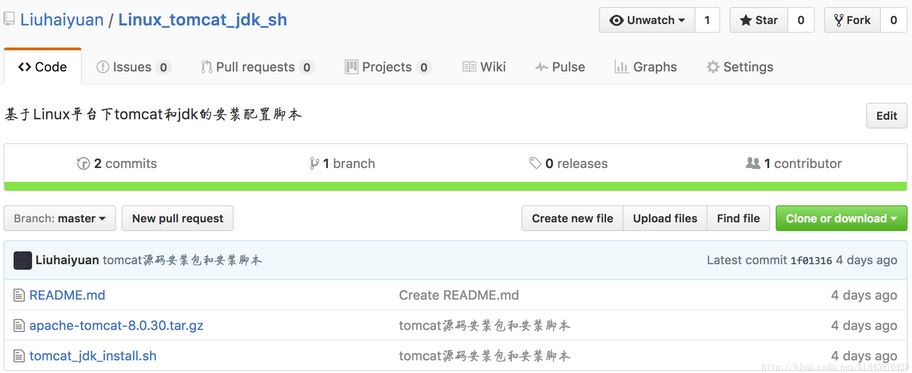Open the Unwatch dropdown
The width and height of the screenshot is (912, 373).
pos(647,20)
